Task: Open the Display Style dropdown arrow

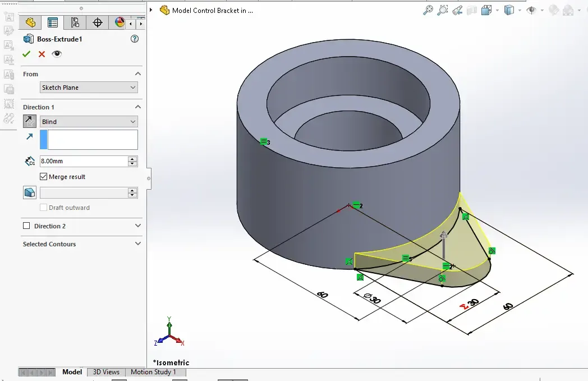Action: 520,11
